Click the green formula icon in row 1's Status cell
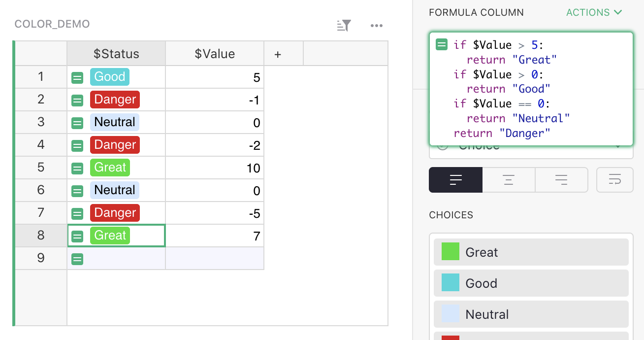The height and width of the screenshot is (340, 644). click(77, 76)
